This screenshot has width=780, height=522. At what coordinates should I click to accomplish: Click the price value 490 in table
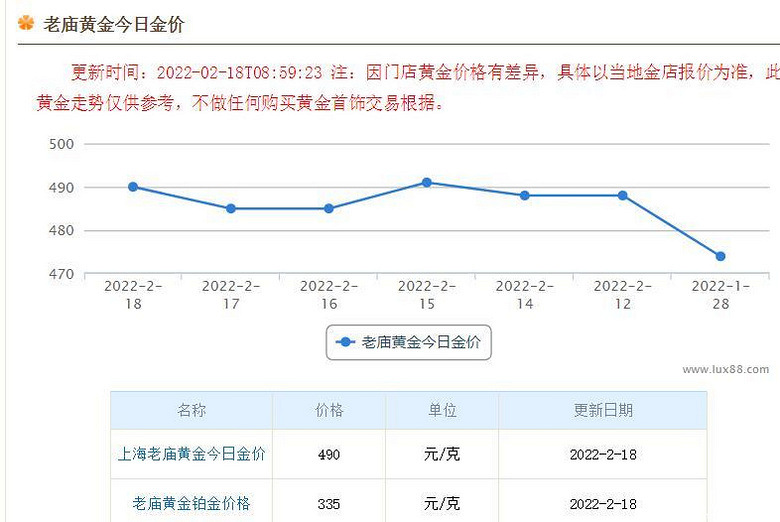329,454
